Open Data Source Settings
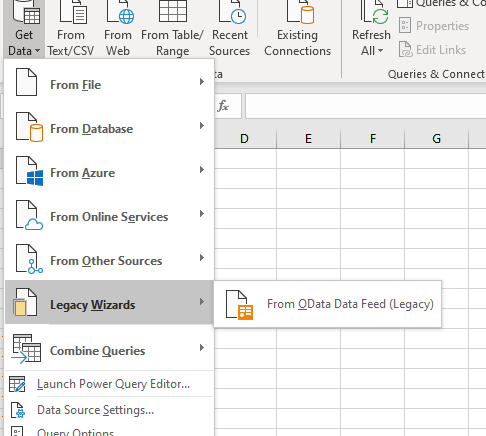 tap(109, 410)
